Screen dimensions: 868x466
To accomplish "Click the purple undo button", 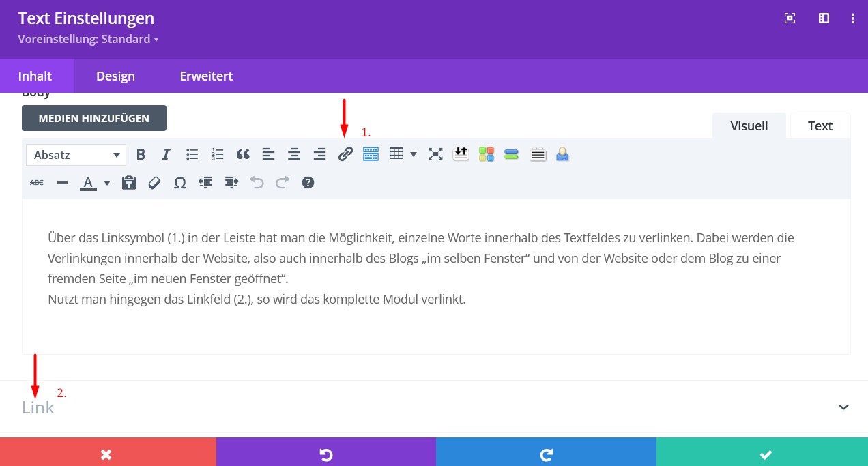I will point(326,452).
